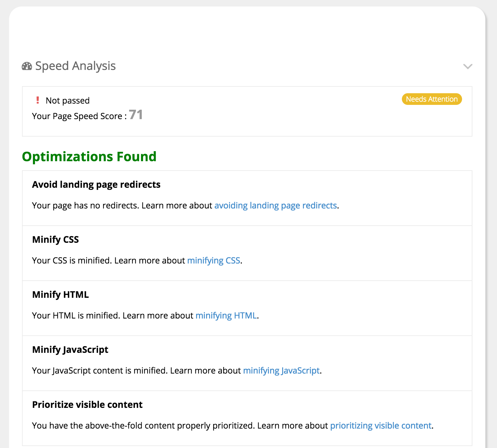Open the minifying JavaScript link
The width and height of the screenshot is (497, 448).
(x=281, y=370)
